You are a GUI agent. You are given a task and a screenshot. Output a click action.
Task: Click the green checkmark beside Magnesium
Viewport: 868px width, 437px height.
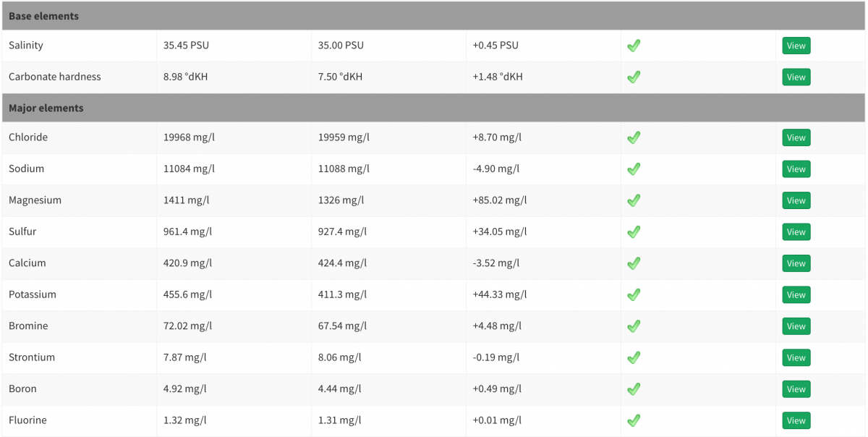(634, 200)
